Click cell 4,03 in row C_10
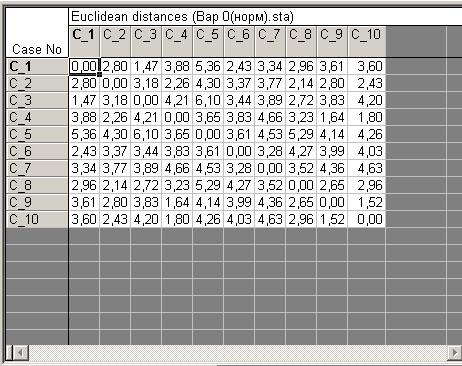This screenshot has width=462, height=366. click(239, 219)
